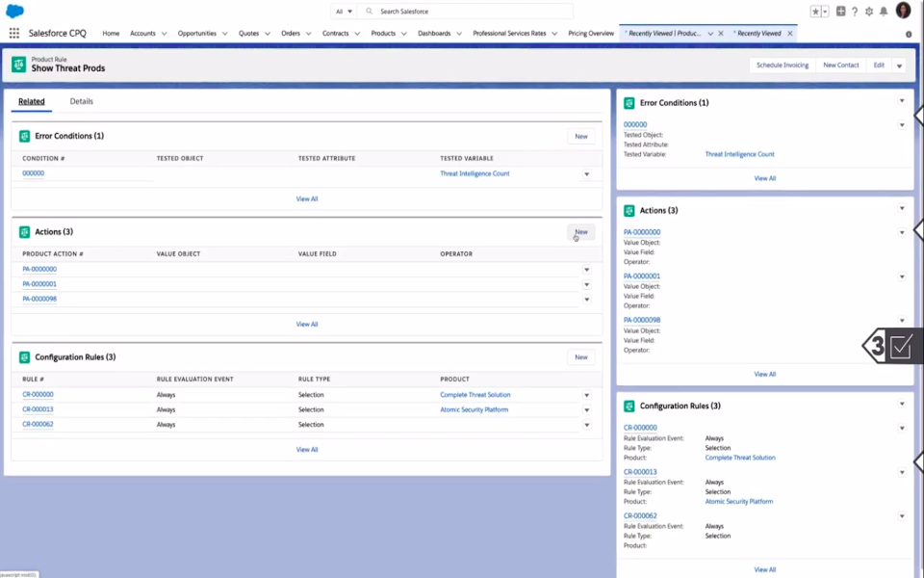Click the New Contact button

point(841,66)
